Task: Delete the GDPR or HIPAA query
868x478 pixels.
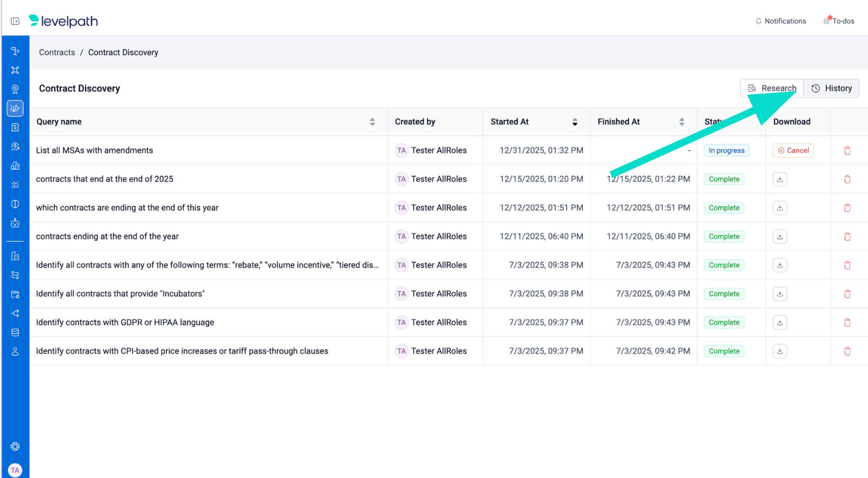Action: (847, 322)
